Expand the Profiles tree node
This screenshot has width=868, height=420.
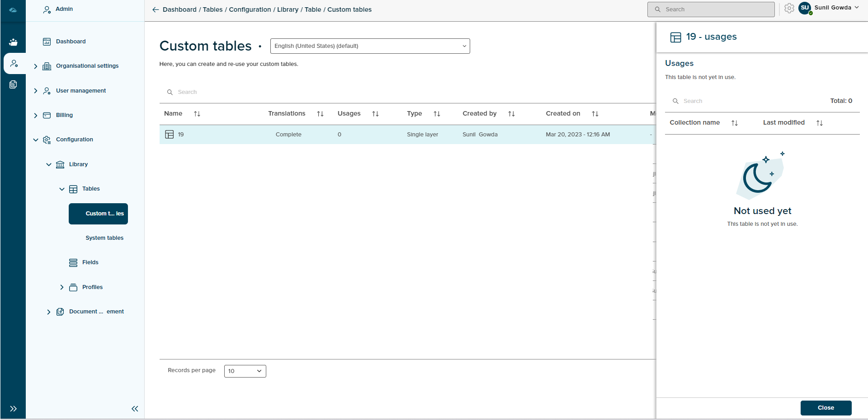[62, 287]
